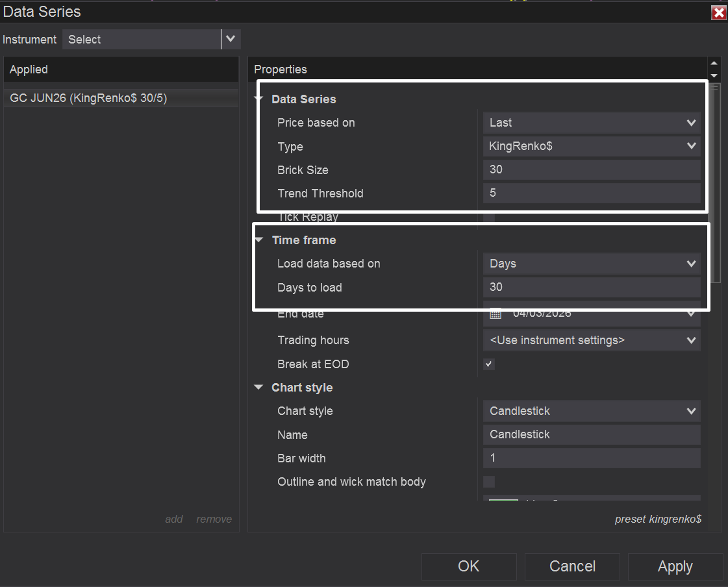Close the Data Series dialog window
The image size is (728, 587).
tap(718, 13)
